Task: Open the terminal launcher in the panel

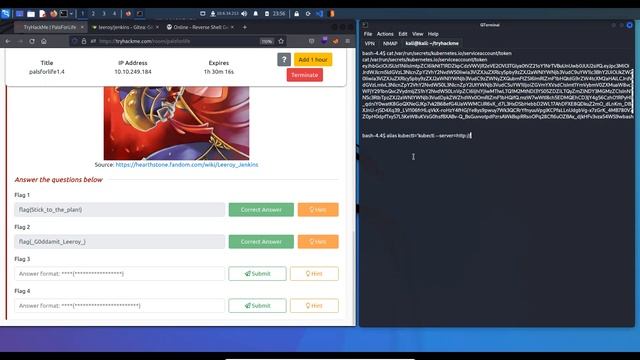Action: tap(64, 14)
